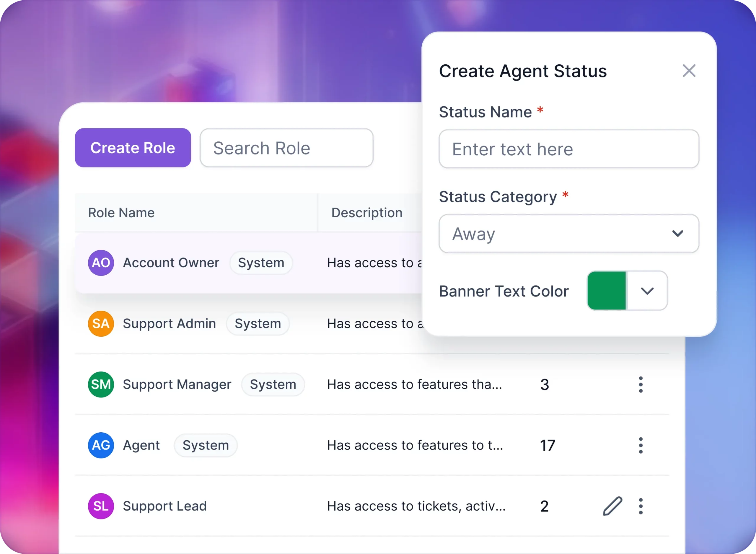Click the Status Name input field
This screenshot has height=554, width=756.
tap(569, 149)
